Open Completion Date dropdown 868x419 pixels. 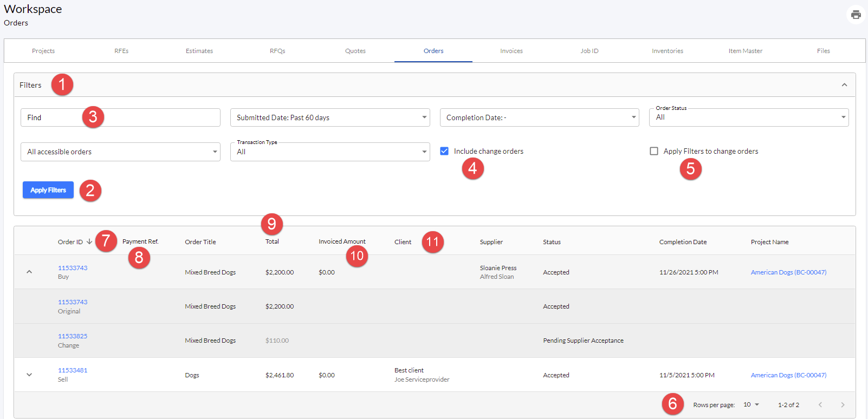pyautogui.click(x=540, y=117)
